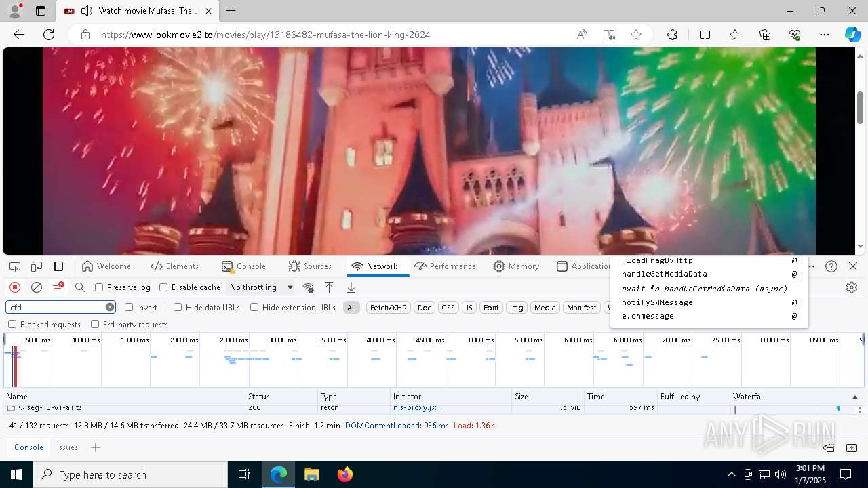Open Network panel settings gear

point(852,287)
